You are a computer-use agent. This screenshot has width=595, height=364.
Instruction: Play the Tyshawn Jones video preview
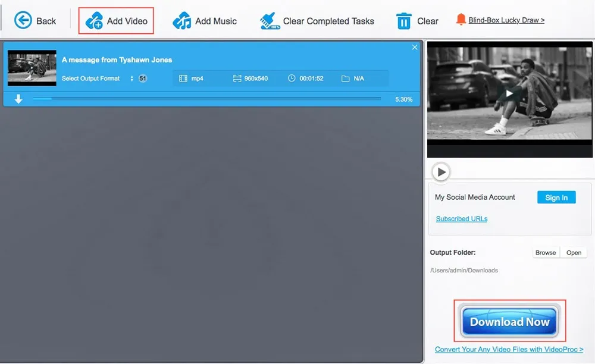[509, 93]
